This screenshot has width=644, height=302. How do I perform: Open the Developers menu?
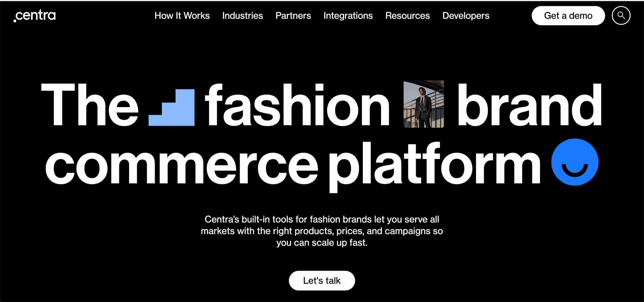pyautogui.click(x=466, y=16)
